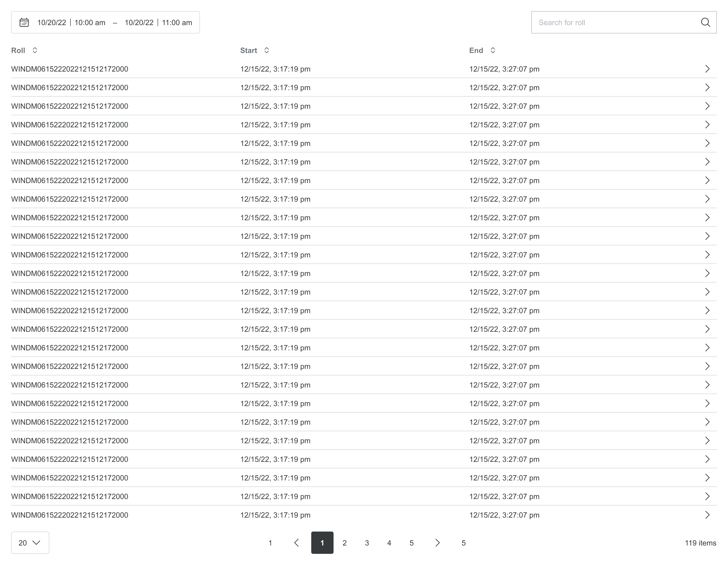Open start date 10/20/22 picker
This screenshot has width=728, height=565.
[52, 22]
